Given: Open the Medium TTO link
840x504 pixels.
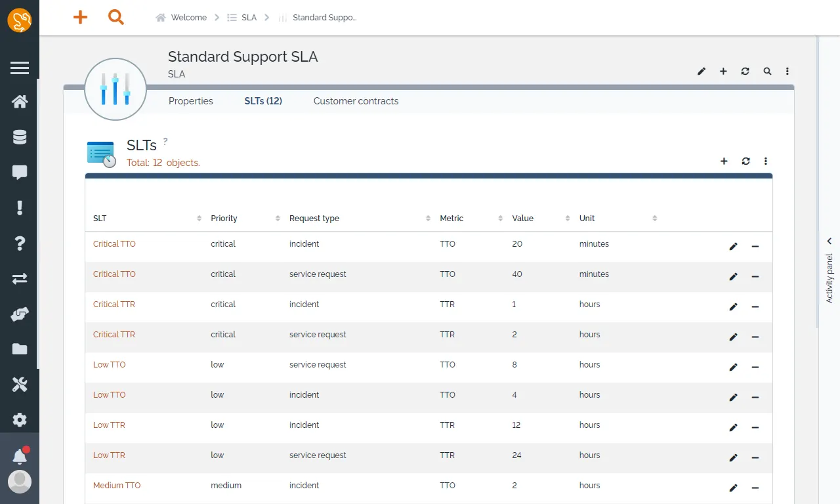Looking at the screenshot, I should 117,486.
